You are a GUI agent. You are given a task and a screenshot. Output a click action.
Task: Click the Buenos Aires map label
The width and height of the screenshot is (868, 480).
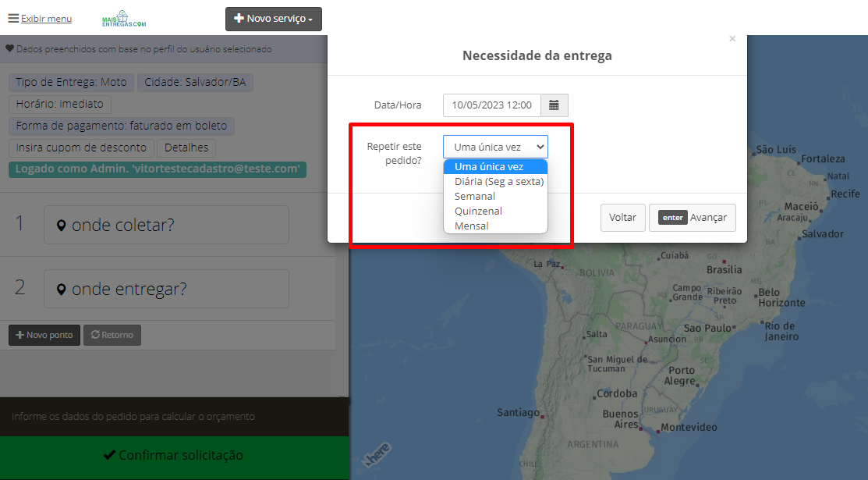[x=621, y=419]
